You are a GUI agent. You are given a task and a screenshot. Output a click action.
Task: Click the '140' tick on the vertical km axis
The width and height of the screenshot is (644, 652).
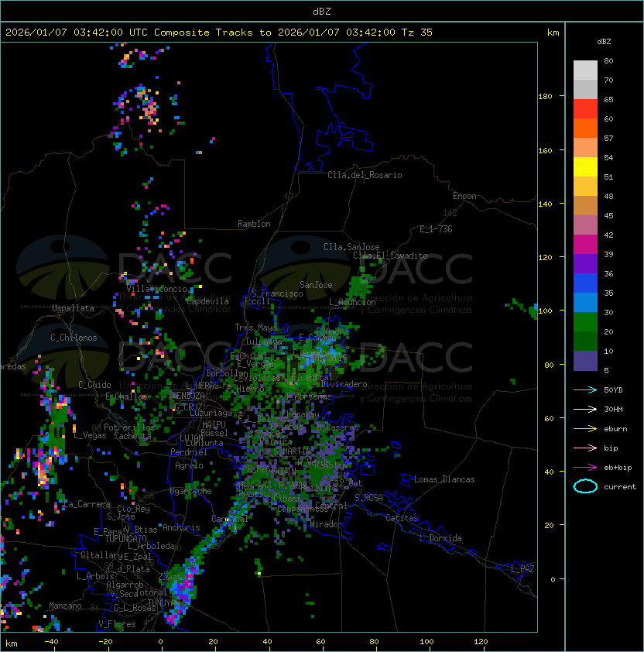545,204
